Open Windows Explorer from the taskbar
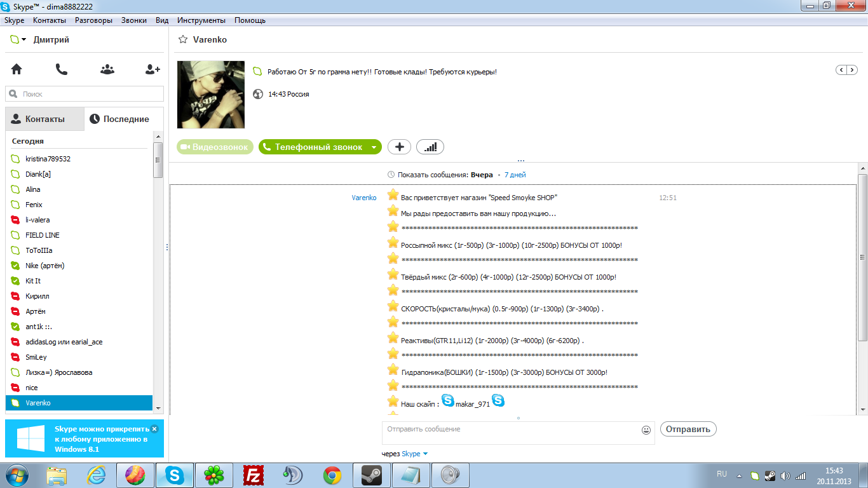Image resolution: width=868 pixels, height=488 pixels. coord(58,475)
